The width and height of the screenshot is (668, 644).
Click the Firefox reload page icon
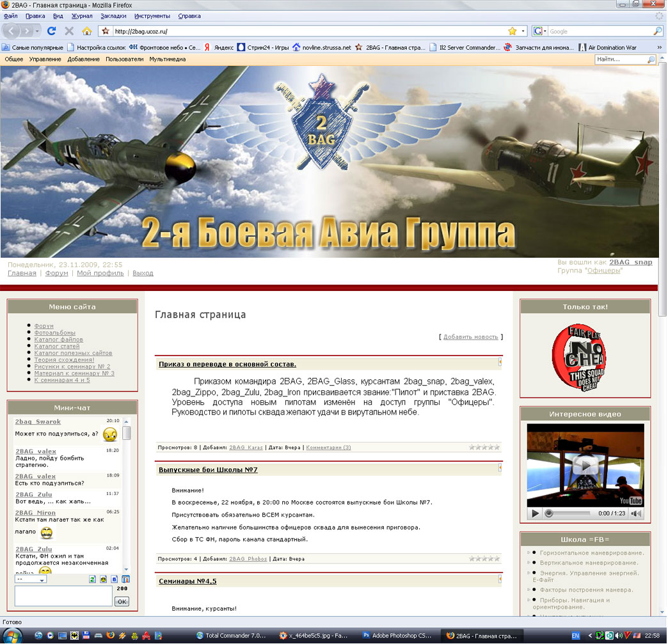52,31
